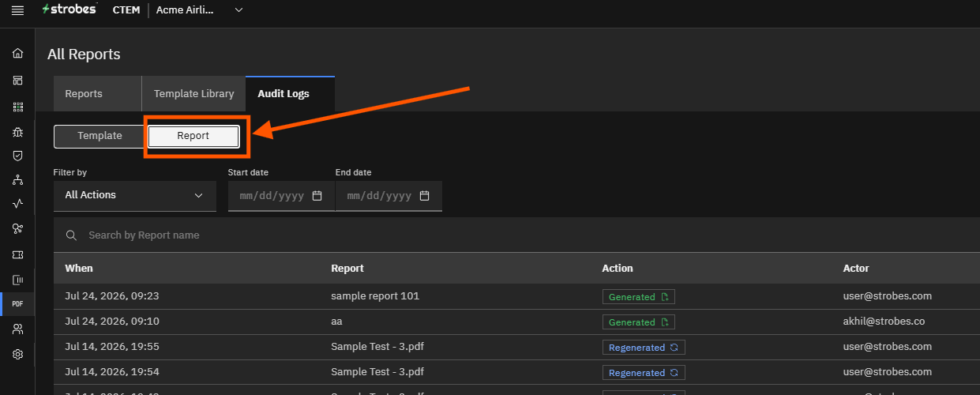
Task: Open the columns panel sidebar icon
Action: (17, 280)
